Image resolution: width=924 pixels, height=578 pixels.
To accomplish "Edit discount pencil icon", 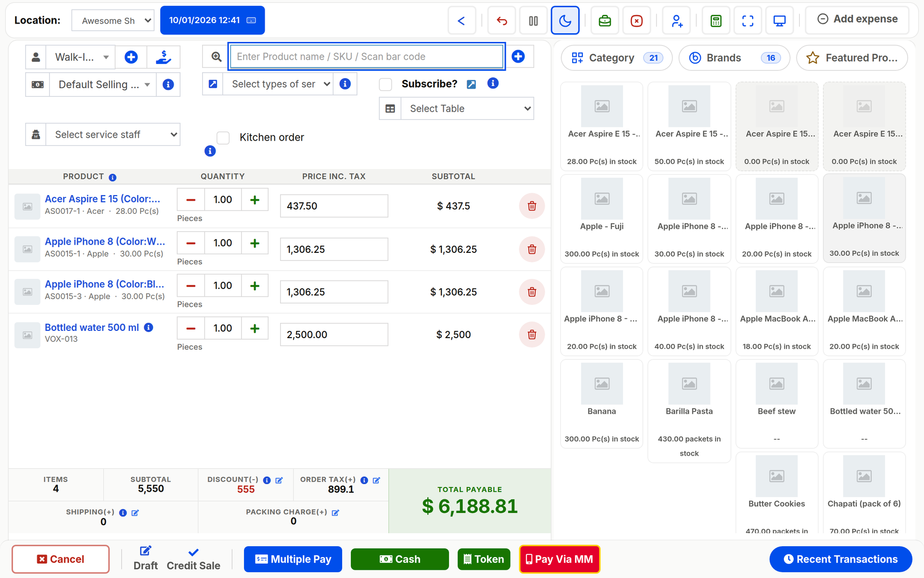I will [279, 480].
